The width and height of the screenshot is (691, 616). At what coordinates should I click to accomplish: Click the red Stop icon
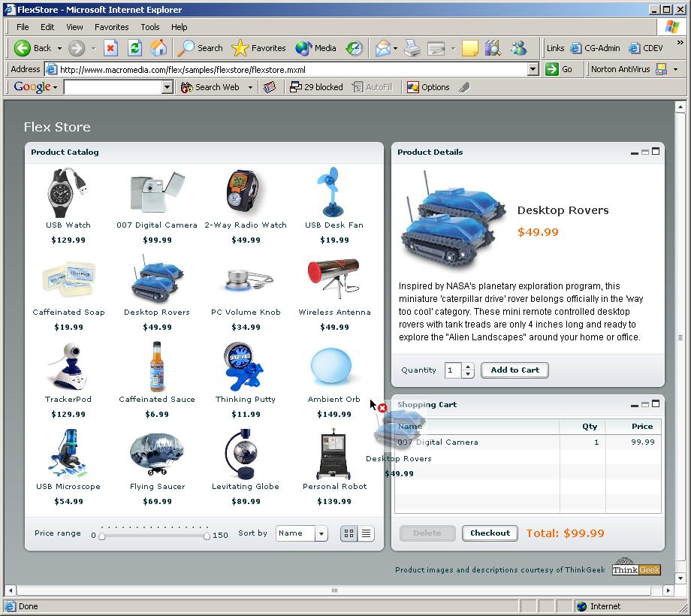coord(110,48)
